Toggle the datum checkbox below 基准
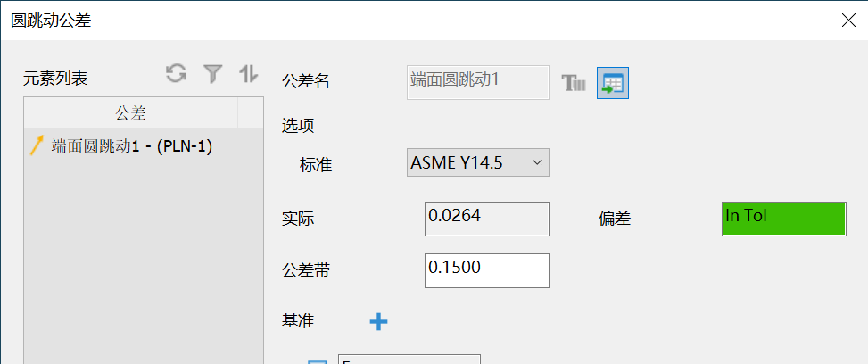 click(317, 360)
